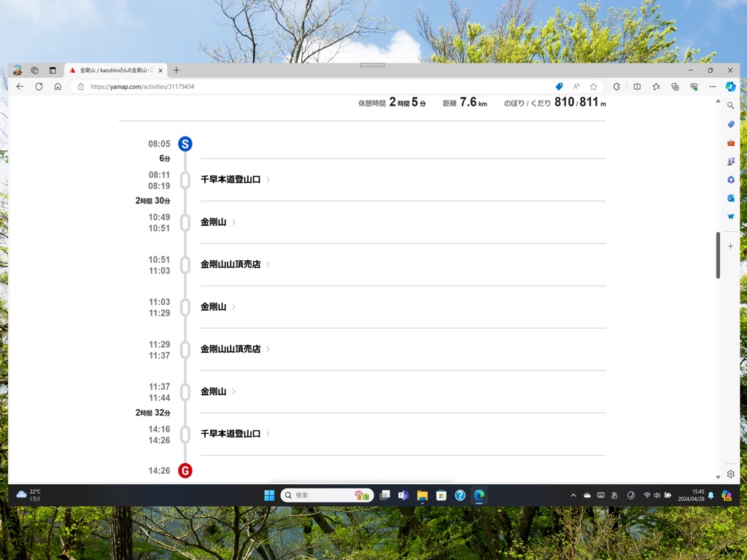Open the sidebar Shopping tag icon
This screenshot has width=747, height=560.
[x=730, y=124]
